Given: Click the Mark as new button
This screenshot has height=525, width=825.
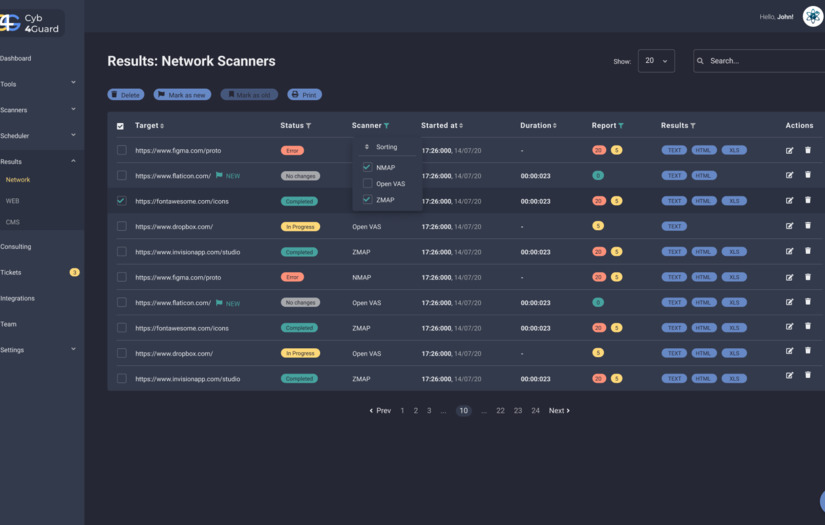Looking at the screenshot, I should click(x=182, y=95).
